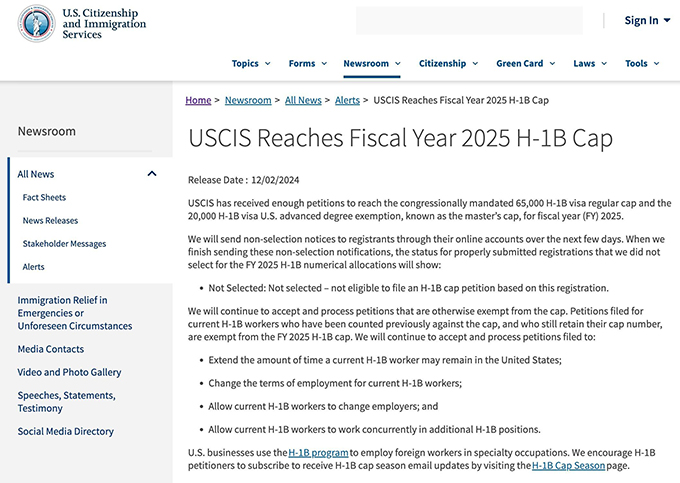Open the Tools menu

coord(642,63)
